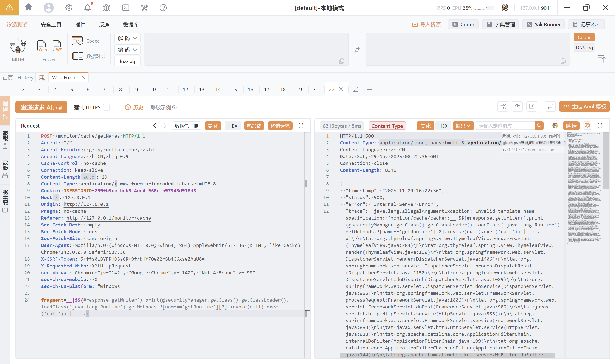
Task: Click the save fuzzer tabs icon
Action: tap(355, 89)
